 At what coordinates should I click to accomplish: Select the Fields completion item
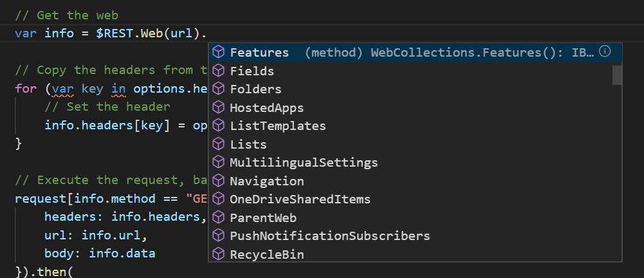[x=252, y=71]
